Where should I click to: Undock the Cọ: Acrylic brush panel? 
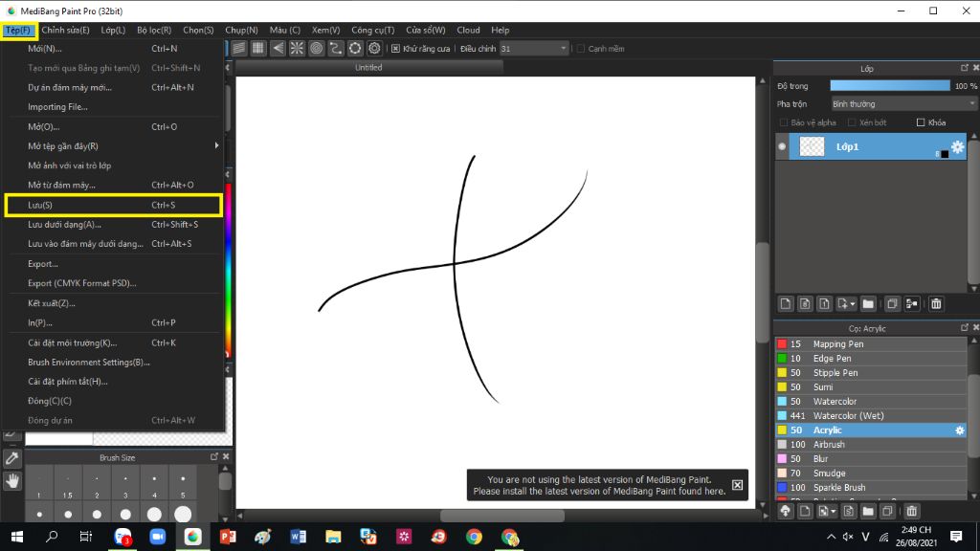coord(964,327)
